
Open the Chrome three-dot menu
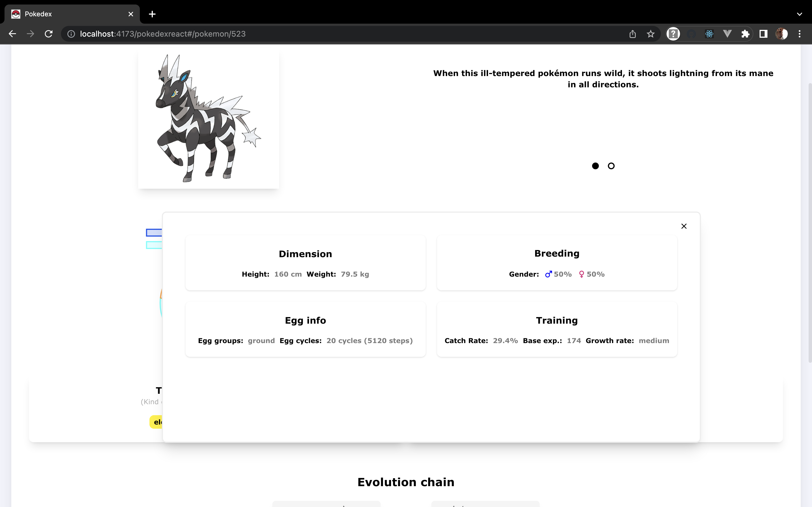coord(800,34)
